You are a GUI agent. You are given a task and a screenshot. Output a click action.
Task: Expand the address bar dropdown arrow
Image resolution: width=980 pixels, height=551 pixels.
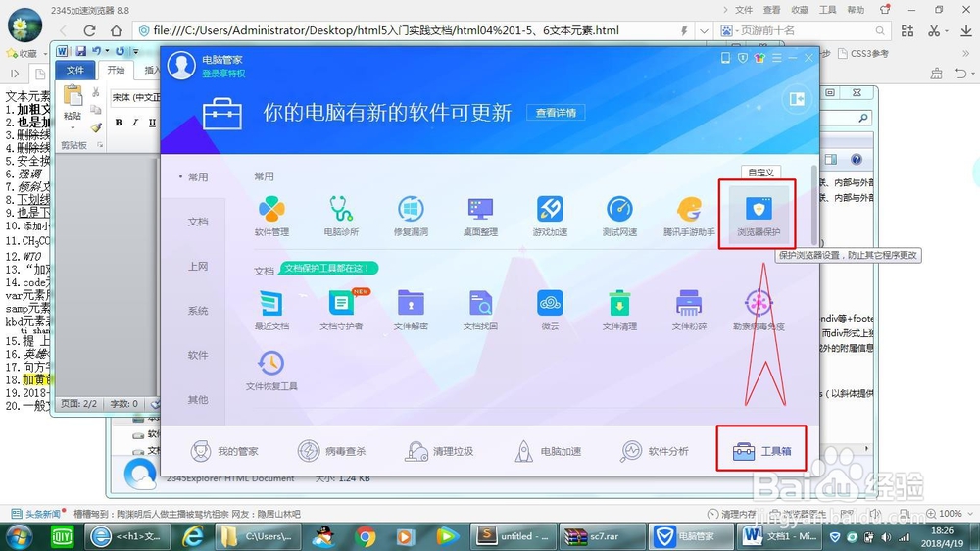(x=704, y=30)
